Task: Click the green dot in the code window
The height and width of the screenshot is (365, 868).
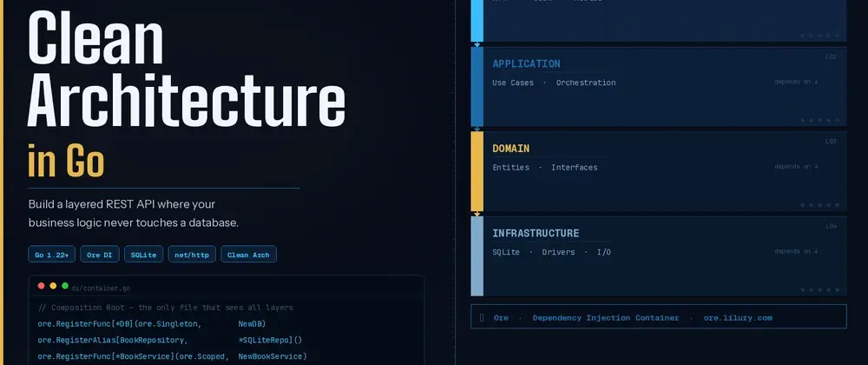Action: tap(65, 286)
